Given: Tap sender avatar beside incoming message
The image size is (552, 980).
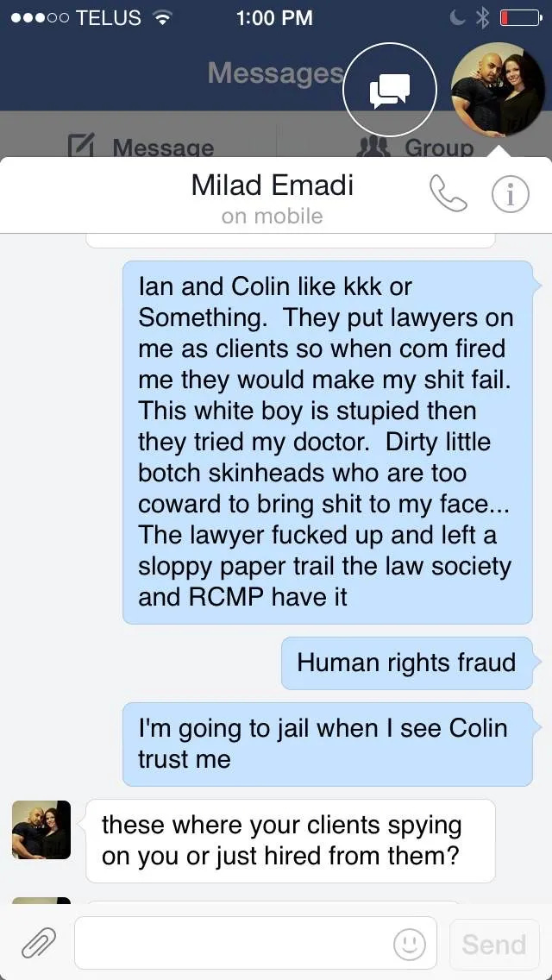Looking at the screenshot, I should tap(41, 829).
